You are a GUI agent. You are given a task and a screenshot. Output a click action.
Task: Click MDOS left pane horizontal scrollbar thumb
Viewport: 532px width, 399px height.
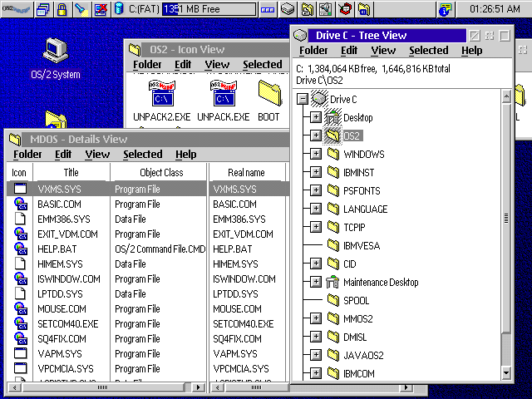[103, 387]
